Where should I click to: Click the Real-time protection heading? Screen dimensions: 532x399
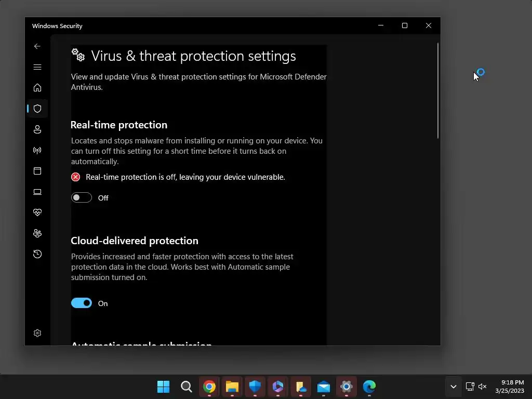point(119,125)
